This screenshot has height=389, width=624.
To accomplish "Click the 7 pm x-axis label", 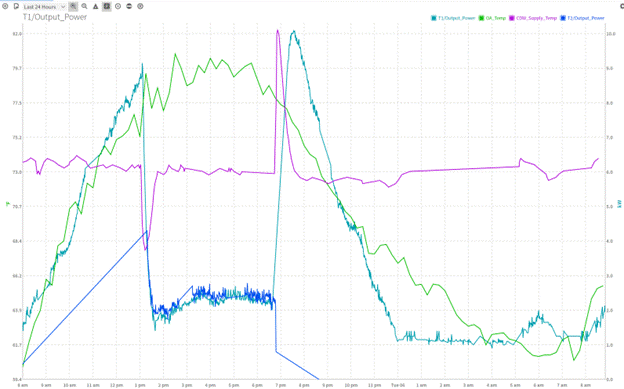I will (x=281, y=385).
